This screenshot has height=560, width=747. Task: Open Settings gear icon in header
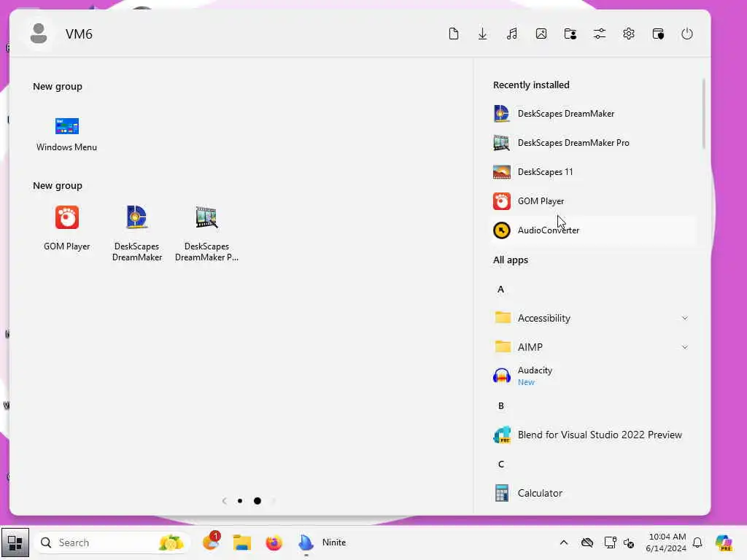(x=629, y=34)
